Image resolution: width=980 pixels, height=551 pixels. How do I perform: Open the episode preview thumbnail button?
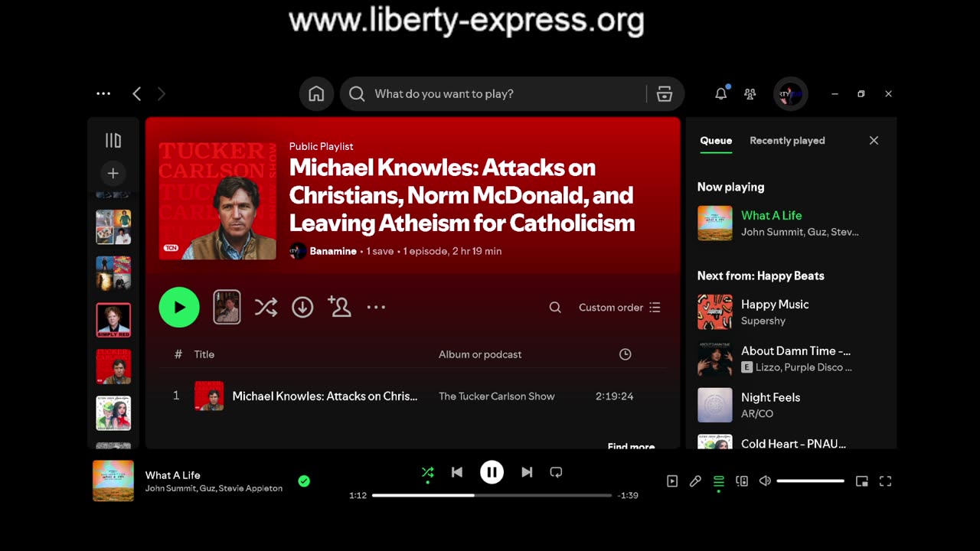[227, 307]
